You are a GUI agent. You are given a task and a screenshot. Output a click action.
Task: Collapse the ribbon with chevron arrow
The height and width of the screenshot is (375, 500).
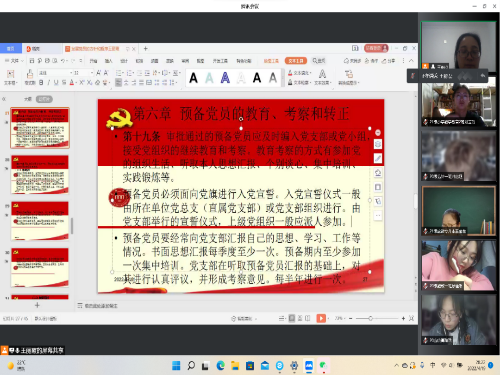[411, 61]
